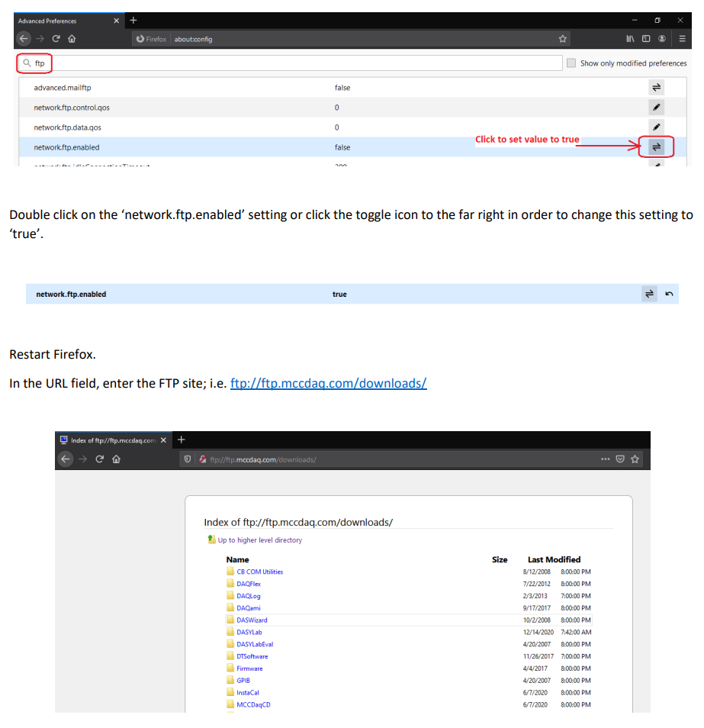This screenshot has width=704, height=728.
Task: Open the ftp.mccdaq.com/downloads hyperlink in the text
Action: point(328,383)
